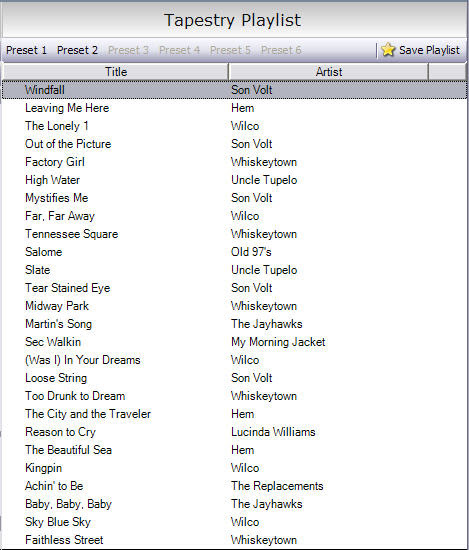The image size is (469, 550).
Task: Select the song Sky Blue Sky
Action: coord(58,522)
